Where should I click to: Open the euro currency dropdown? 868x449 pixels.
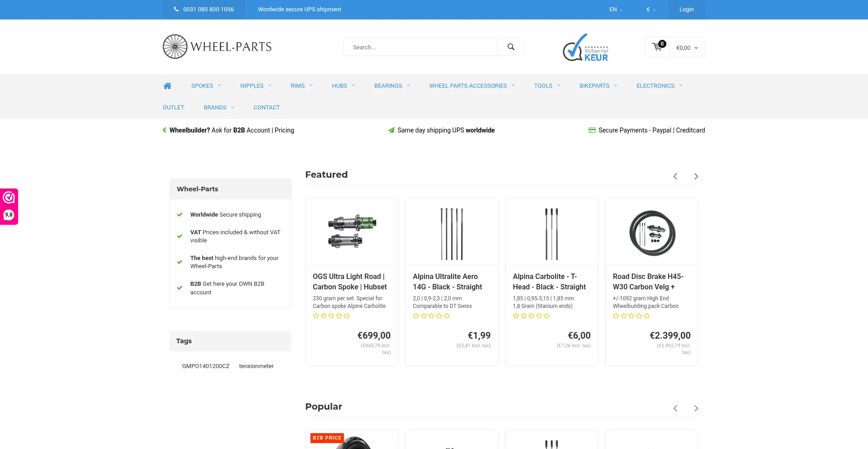651,9
